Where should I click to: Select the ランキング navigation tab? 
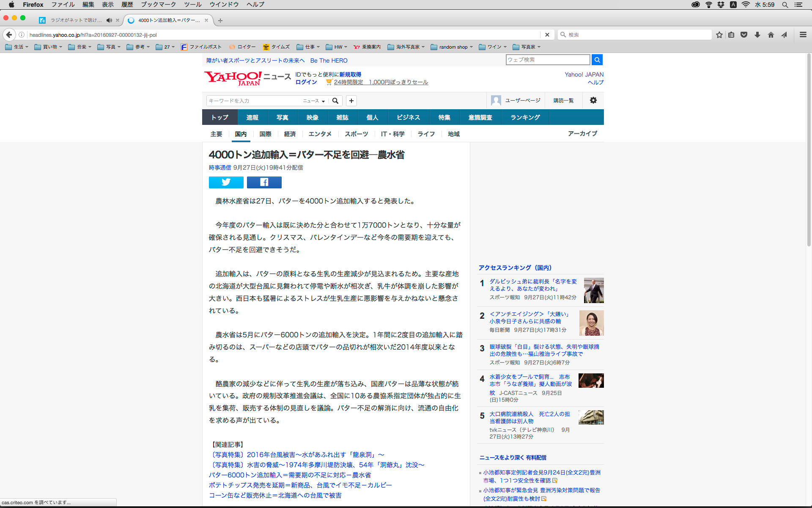click(525, 117)
